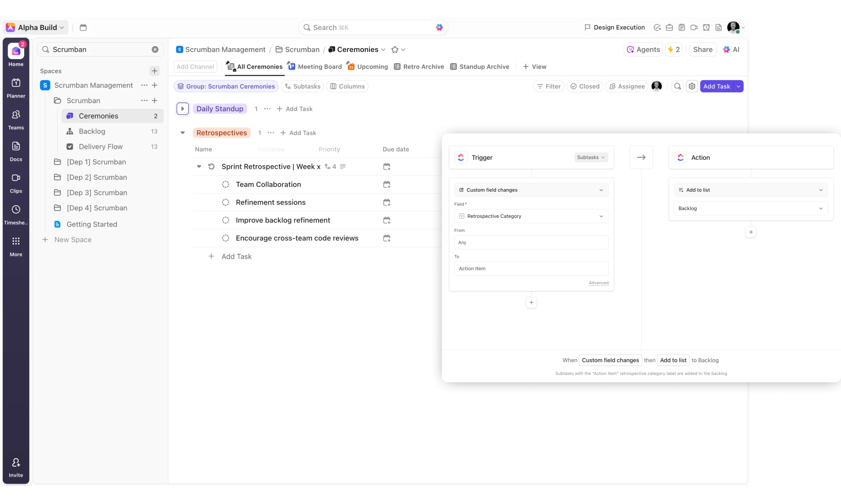The width and height of the screenshot is (841, 504).
Task: Clear the Scrumban sidebar search
Action: click(x=155, y=50)
